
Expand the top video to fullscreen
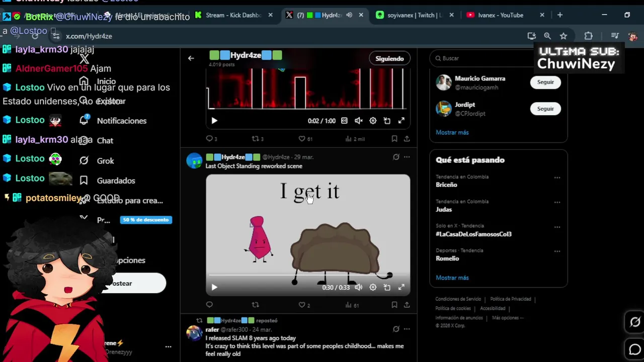(401, 121)
